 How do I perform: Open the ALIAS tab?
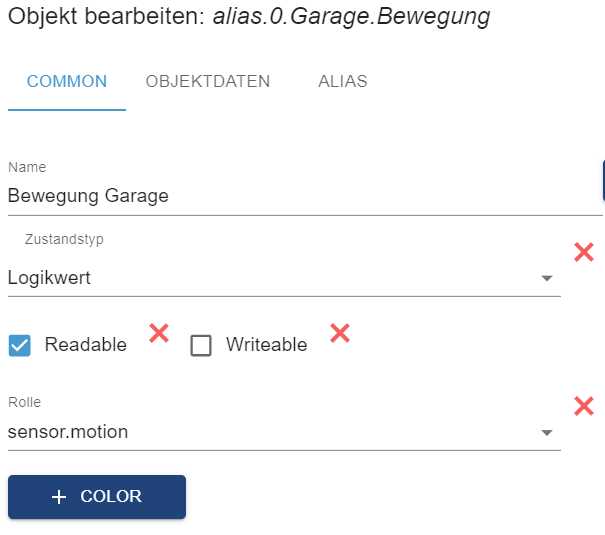342,82
